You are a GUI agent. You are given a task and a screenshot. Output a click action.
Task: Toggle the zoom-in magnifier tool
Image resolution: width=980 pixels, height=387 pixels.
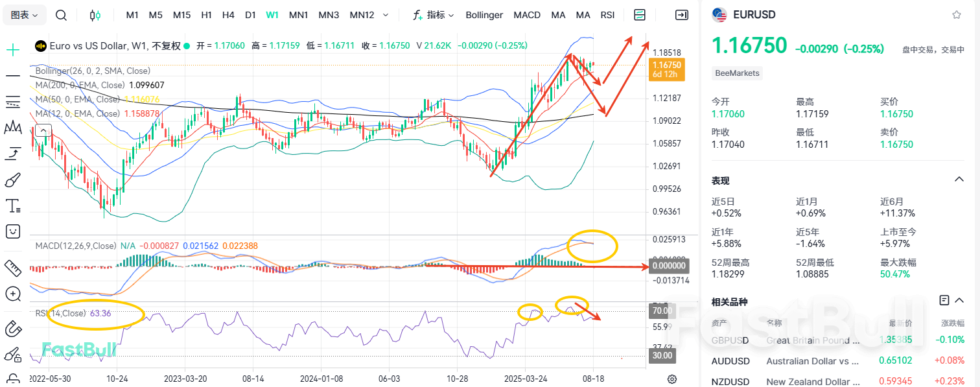[13, 294]
